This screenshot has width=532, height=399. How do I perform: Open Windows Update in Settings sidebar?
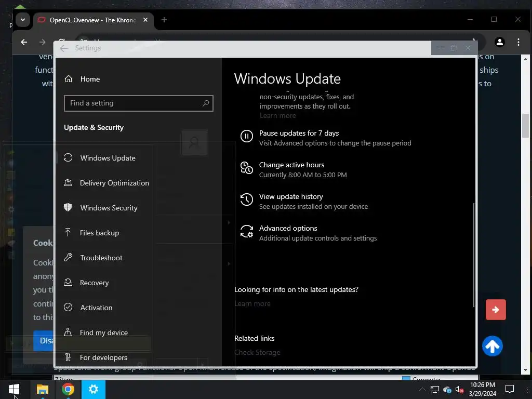pos(108,158)
